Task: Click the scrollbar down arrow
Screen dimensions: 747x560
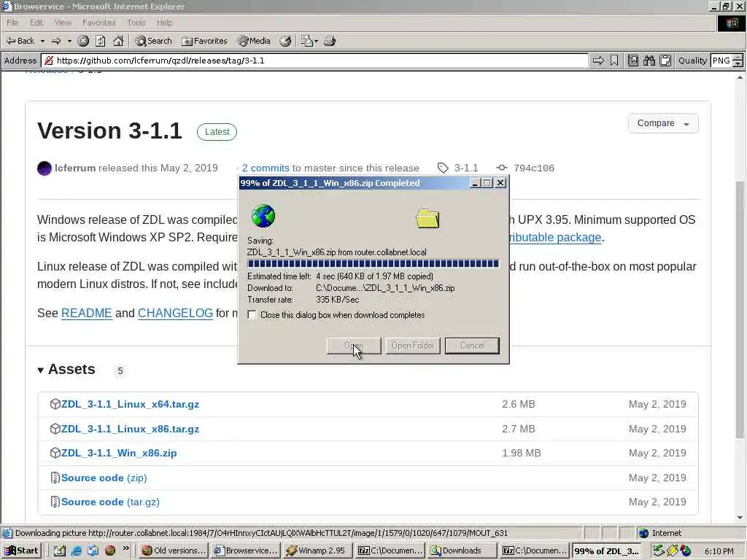Action: (x=740, y=518)
